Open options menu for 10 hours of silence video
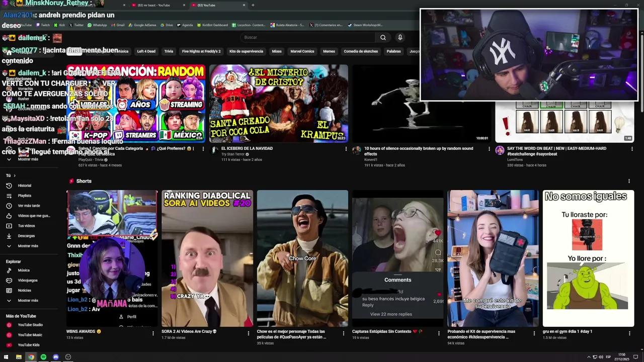The image size is (644, 362). point(489,149)
